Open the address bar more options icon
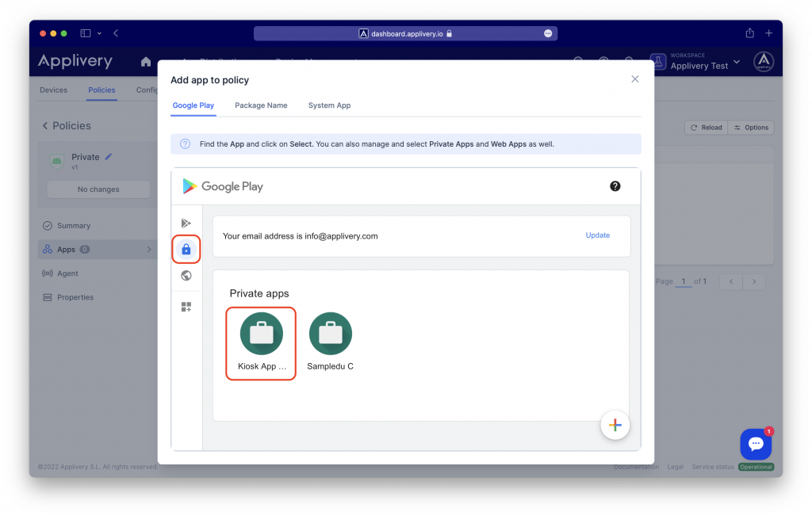 point(548,33)
